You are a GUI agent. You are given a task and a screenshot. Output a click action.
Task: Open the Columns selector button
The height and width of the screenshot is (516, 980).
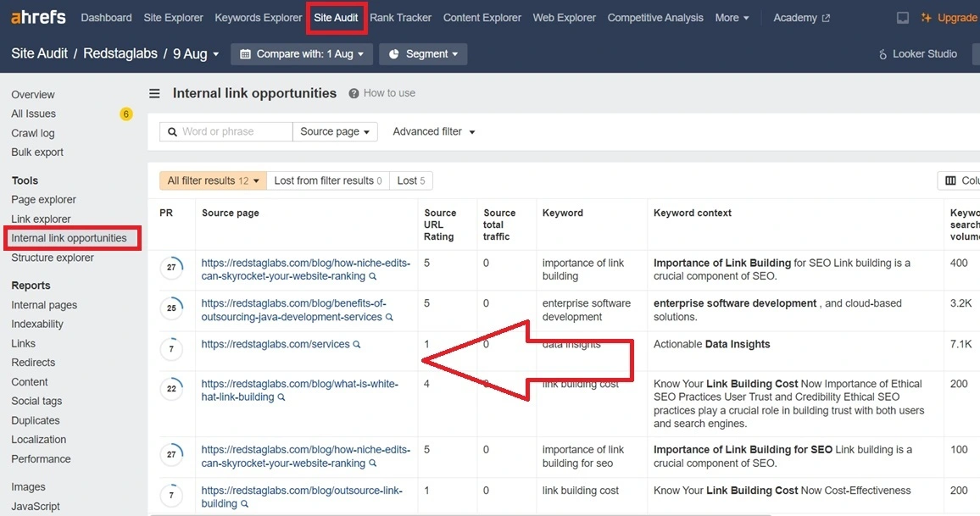click(x=959, y=180)
